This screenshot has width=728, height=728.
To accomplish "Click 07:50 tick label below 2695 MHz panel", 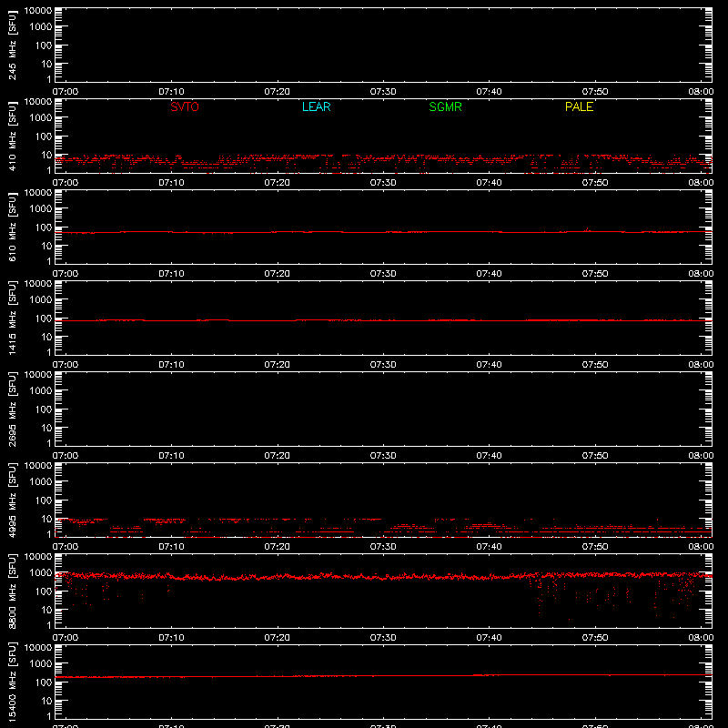I will coord(595,456).
